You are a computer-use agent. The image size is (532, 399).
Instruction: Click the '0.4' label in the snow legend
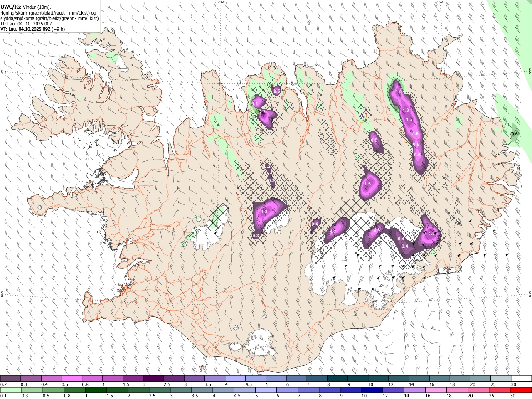click(x=44, y=384)
